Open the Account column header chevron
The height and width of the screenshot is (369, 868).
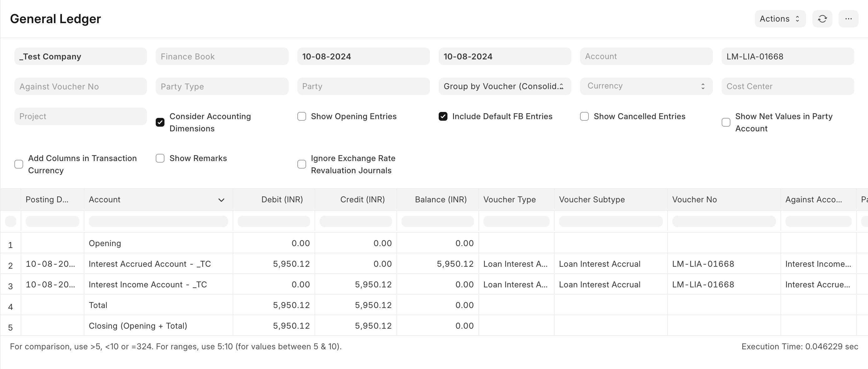[x=221, y=200]
